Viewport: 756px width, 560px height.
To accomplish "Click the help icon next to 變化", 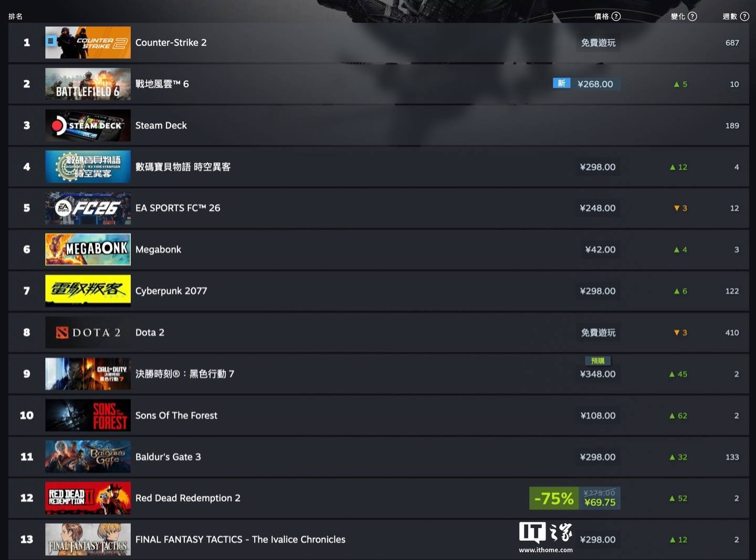I will tap(692, 16).
